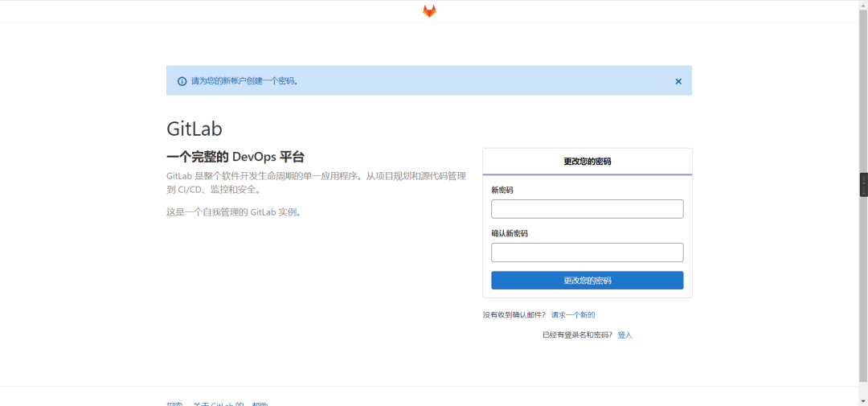Follow the 登入 sign-in link
Viewport: 868px width, 406px height.
point(625,335)
